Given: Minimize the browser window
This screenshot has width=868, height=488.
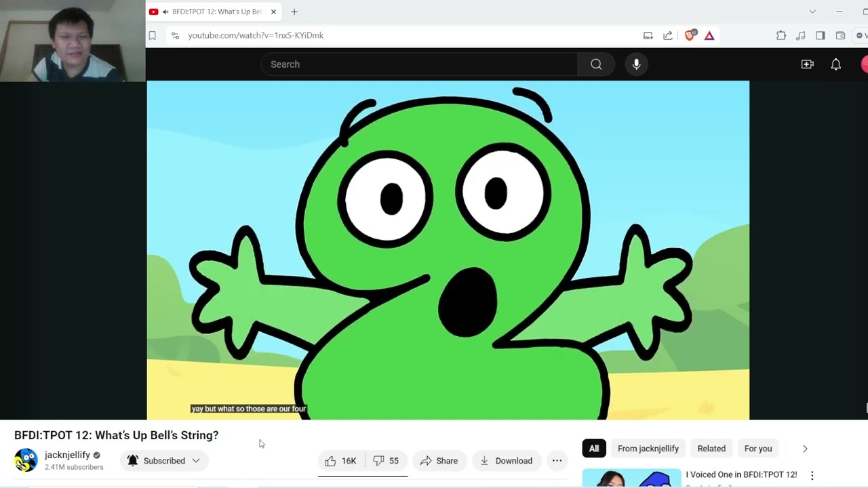Looking at the screenshot, I should click(x=839, y=12).
